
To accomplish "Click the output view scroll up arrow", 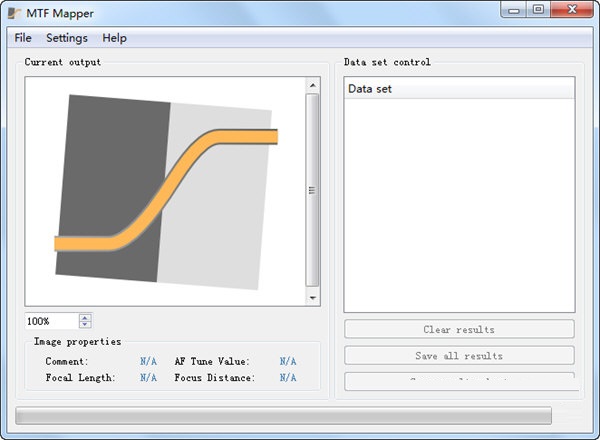I will tap(313, 85).
